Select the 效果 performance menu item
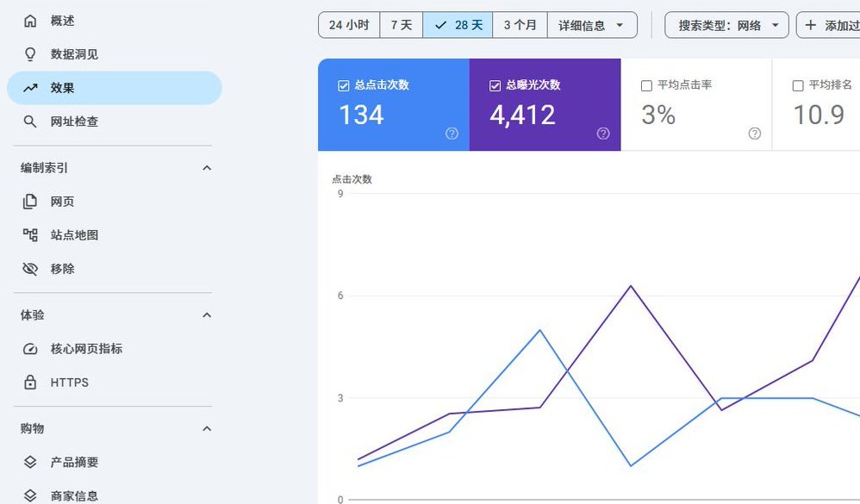This screenshot has width=860, height=504. tap(114, 88)
